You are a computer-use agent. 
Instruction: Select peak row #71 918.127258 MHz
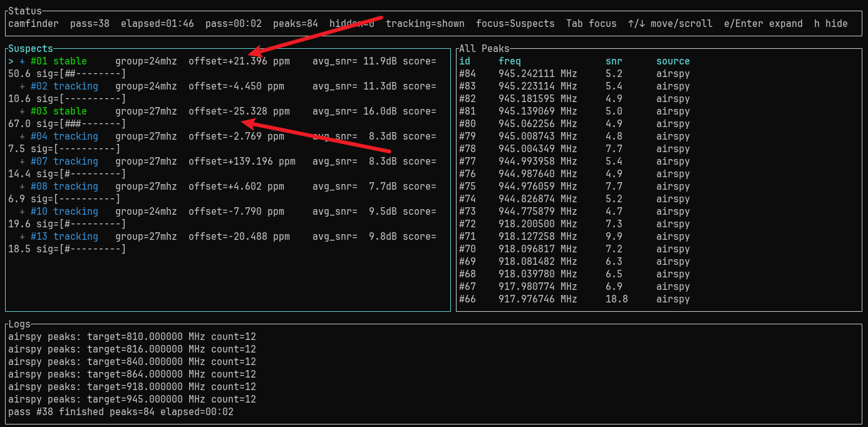click(574, 237)
